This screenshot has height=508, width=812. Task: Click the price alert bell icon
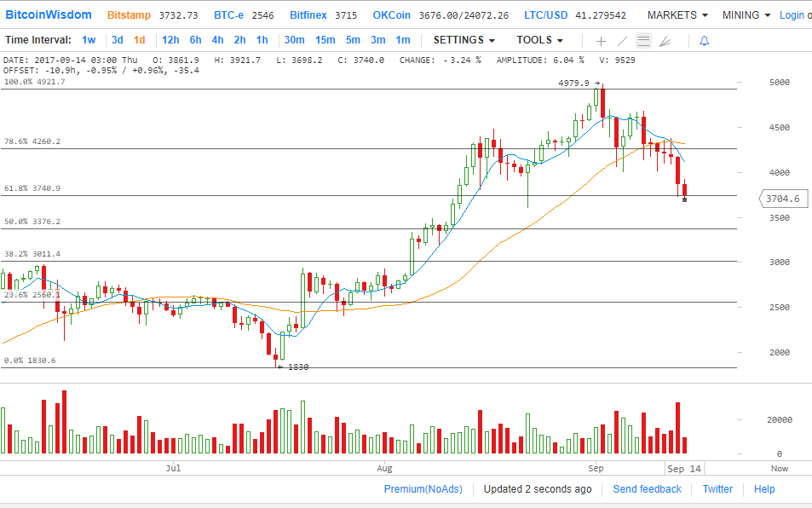click(704, 41)
